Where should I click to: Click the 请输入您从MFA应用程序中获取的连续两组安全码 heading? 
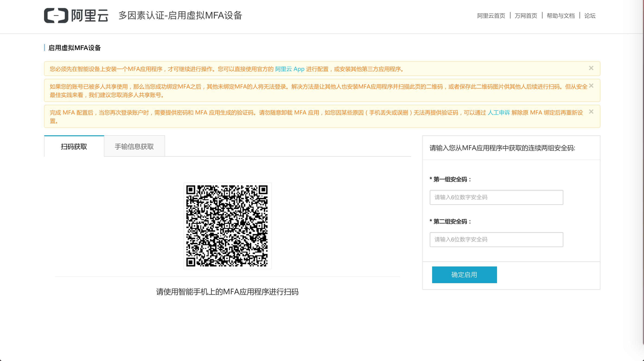(x=502, y=148)
